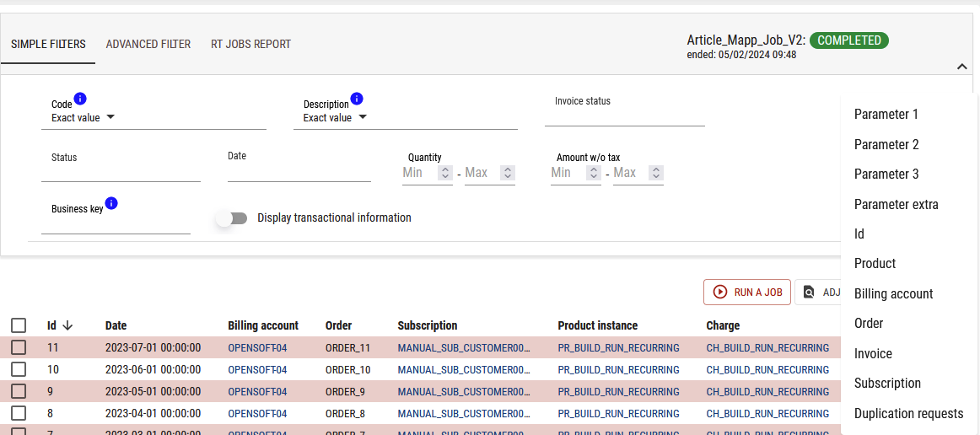Click the Quantity Min stepper arrows
Image resolution: width=980 pixels, height=435 pixels.
pyautogui.click(x=445, y=173)
